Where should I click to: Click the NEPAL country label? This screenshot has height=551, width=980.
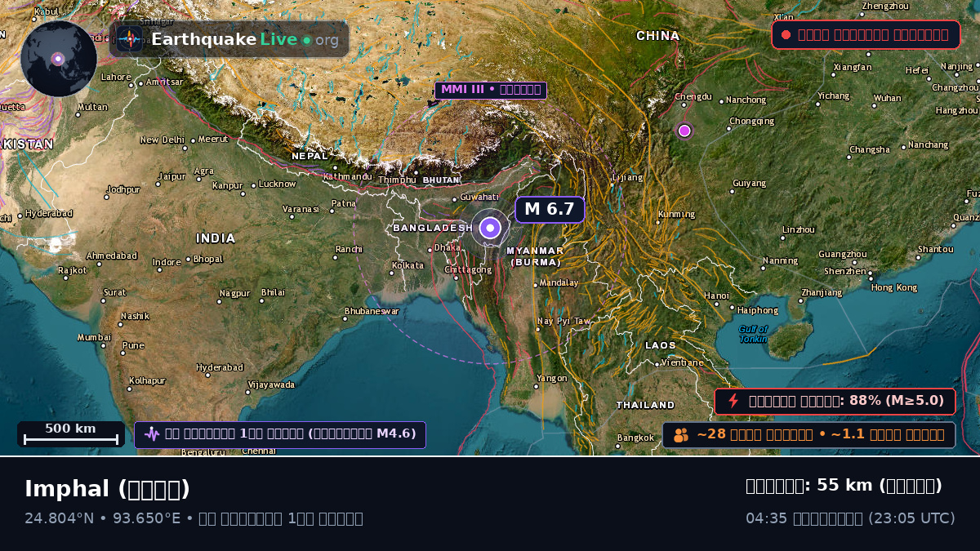coord(310,156)
